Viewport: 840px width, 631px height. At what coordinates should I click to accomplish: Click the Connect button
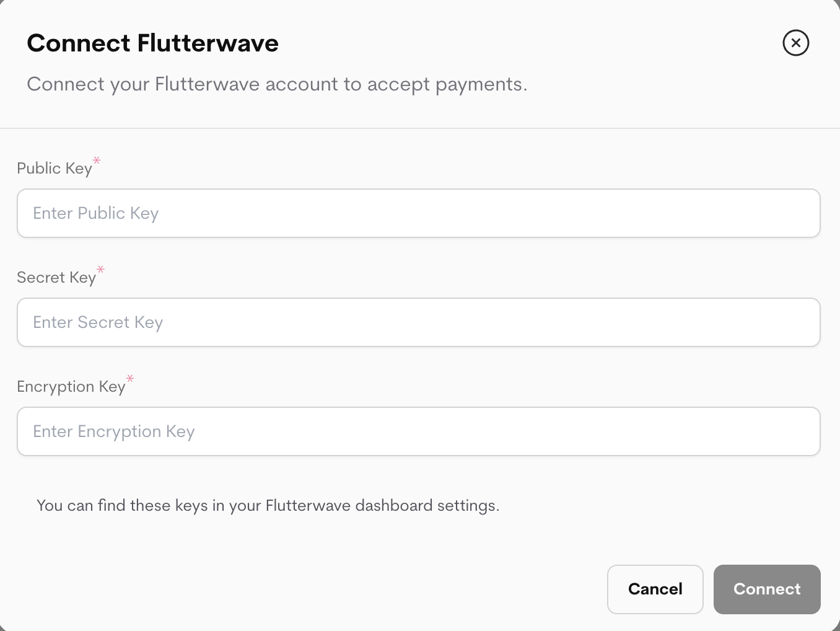coord(767,589)
